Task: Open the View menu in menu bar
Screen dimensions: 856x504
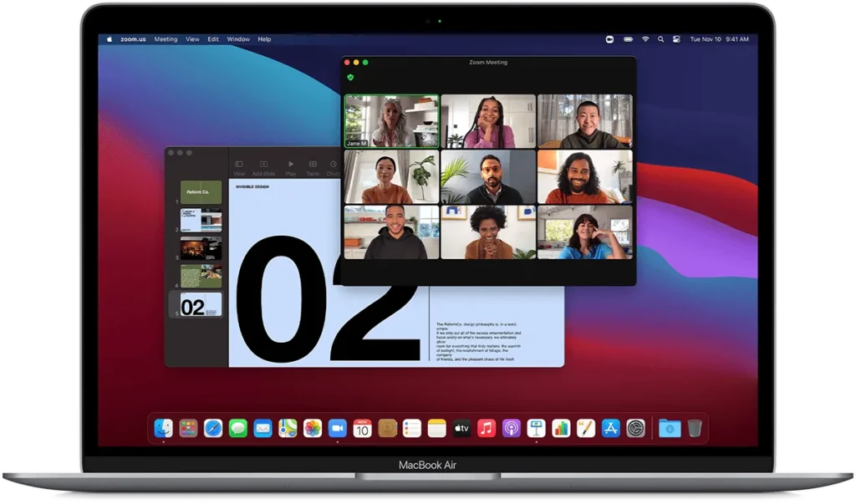Action: click(x=192, y=39)
